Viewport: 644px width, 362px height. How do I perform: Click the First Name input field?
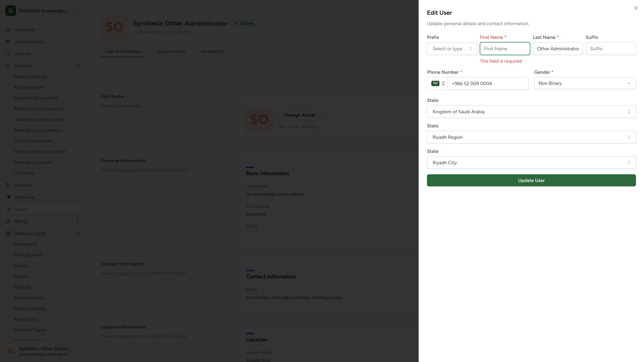click(505, 49)
